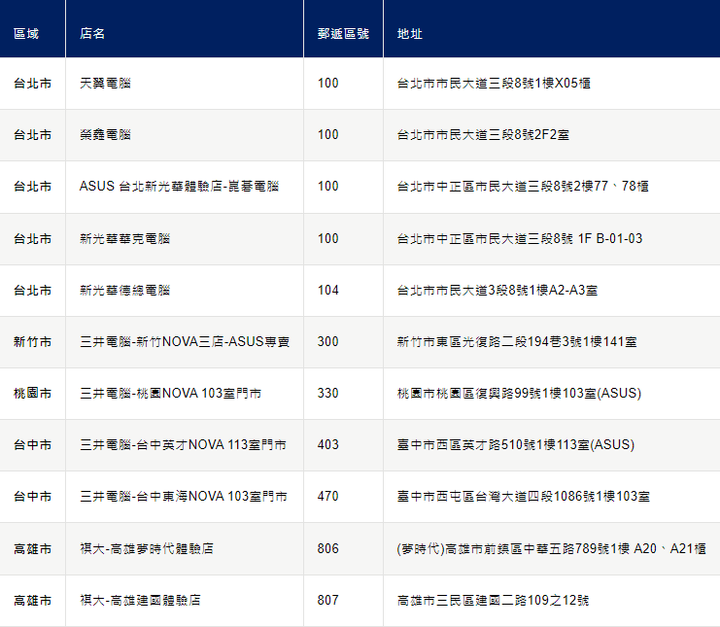Select address ending 2樓77、78櫃
Screen dimensions: 720x627
[x=523, y=186]
